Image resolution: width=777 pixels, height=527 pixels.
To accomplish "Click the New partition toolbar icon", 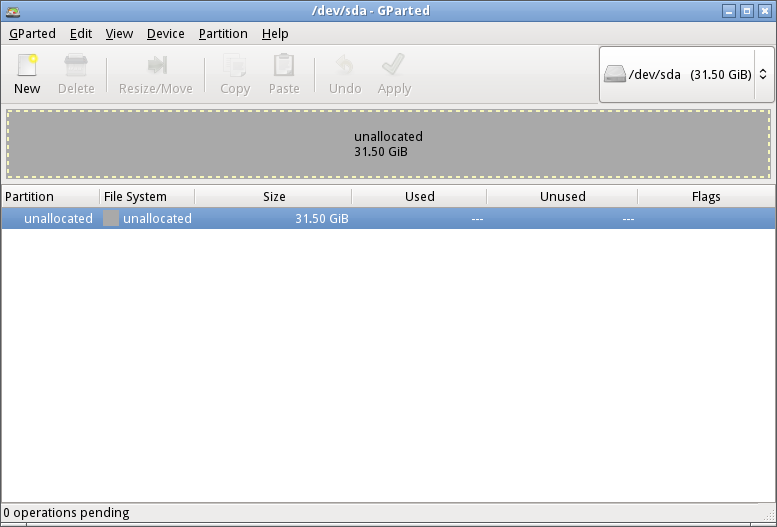I will (x=27, y=65).
